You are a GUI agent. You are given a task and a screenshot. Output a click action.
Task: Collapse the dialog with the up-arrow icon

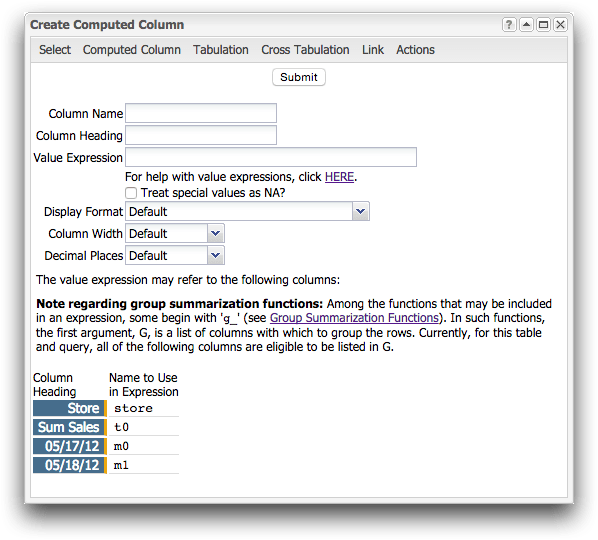(x=526, y=25)
